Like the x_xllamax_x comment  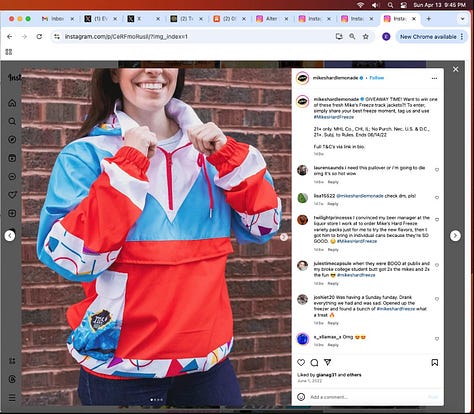click(437, 339)
